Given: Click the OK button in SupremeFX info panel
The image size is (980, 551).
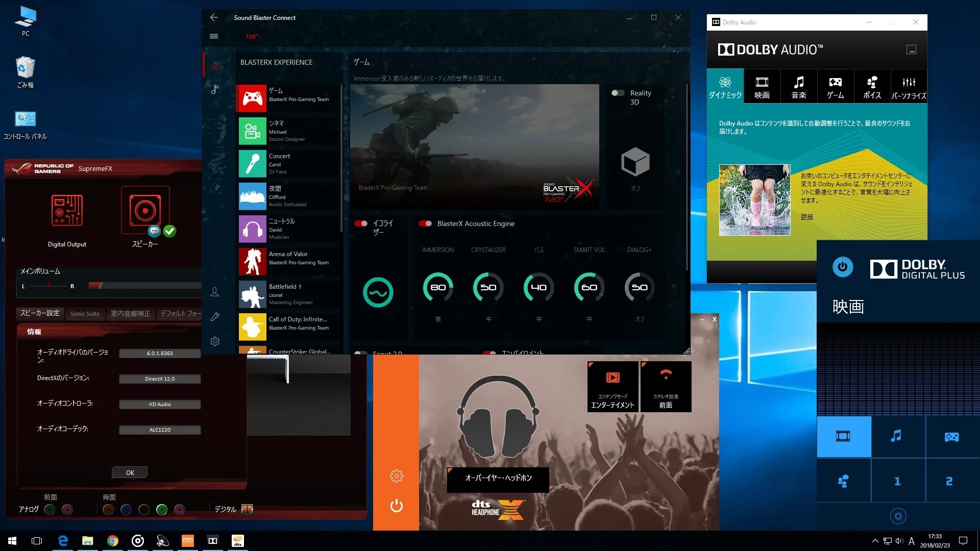Looking at the screenshot, I should tap(130, 472).
